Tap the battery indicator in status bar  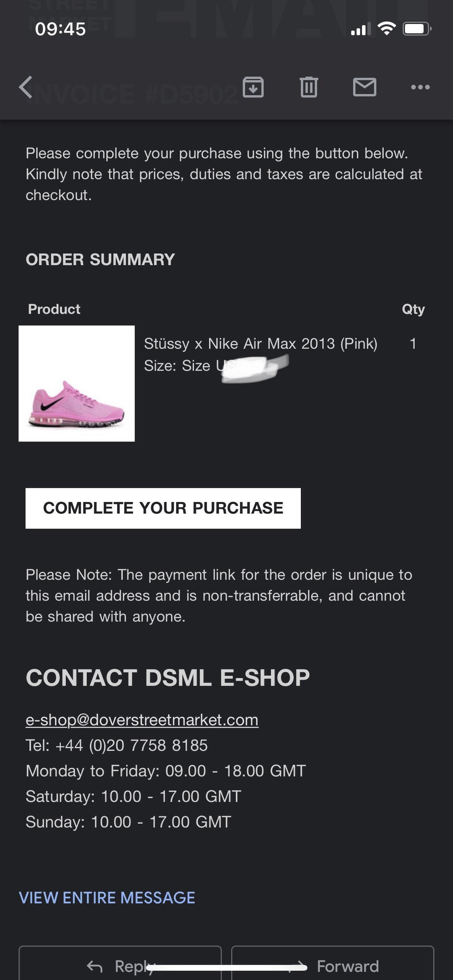point(417,29)
